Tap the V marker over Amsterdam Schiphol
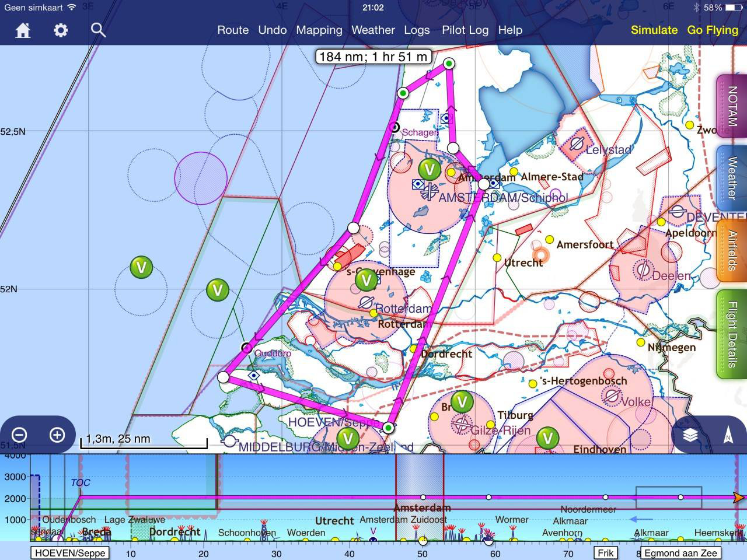747x560 pixels. pyautogui.click(x=430, y=170)
